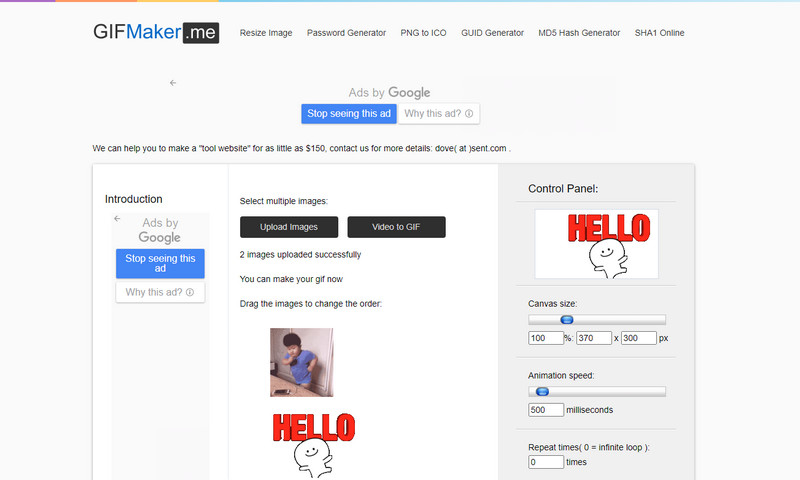Click the canvas size slider handle
This screenshot has width=800, height=480.
[x=566, y=320]
